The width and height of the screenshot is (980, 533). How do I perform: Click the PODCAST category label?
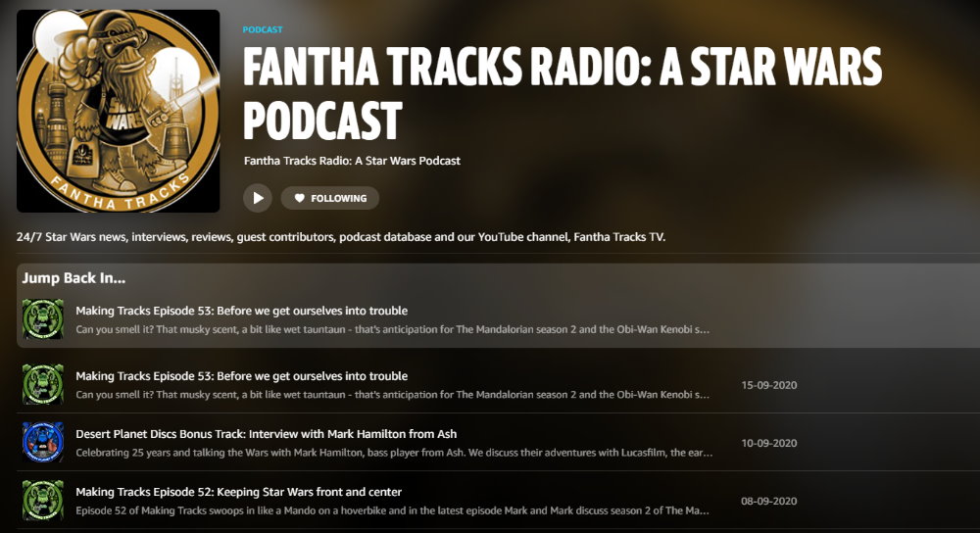coord(263,29)
